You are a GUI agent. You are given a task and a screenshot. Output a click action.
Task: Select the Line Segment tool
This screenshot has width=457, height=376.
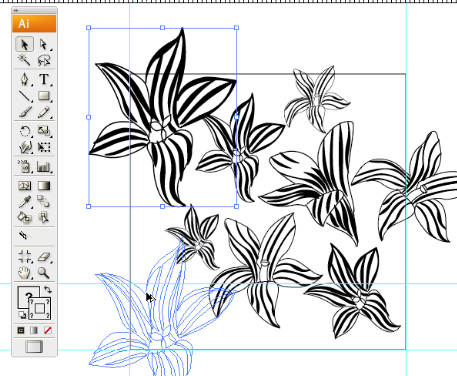[x=25, y=96]
